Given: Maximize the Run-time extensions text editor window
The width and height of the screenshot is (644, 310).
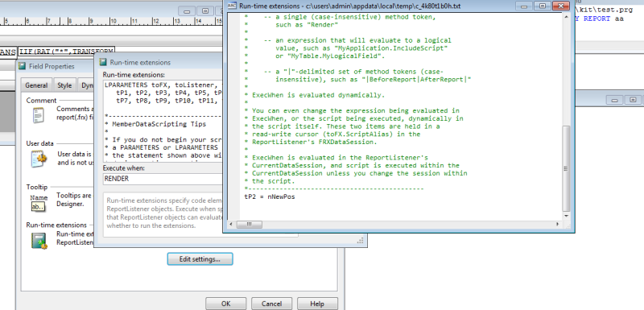Looking at the screenshot, I should 543,6.
